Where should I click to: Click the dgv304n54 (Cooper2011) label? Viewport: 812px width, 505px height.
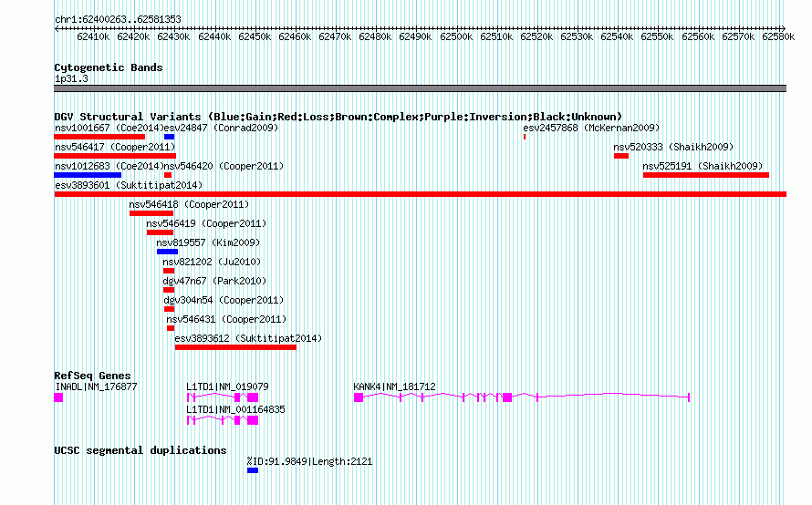point(224,300)
